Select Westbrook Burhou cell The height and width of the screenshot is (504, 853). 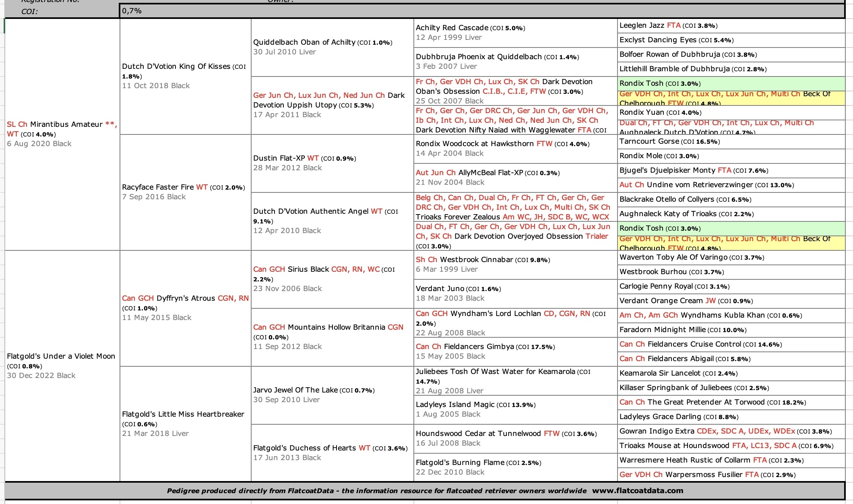click(731, 272)
